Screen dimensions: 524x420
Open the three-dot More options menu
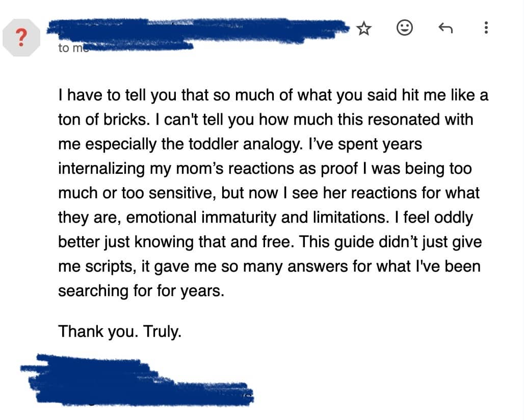pyautogui.click(x=486, y=28)
